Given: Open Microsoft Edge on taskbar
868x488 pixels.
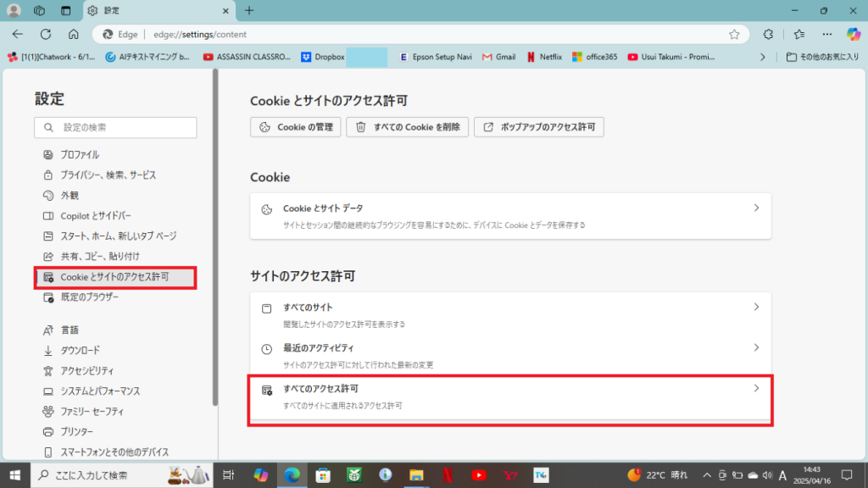Looking at the screenshot, I should 292,475.
